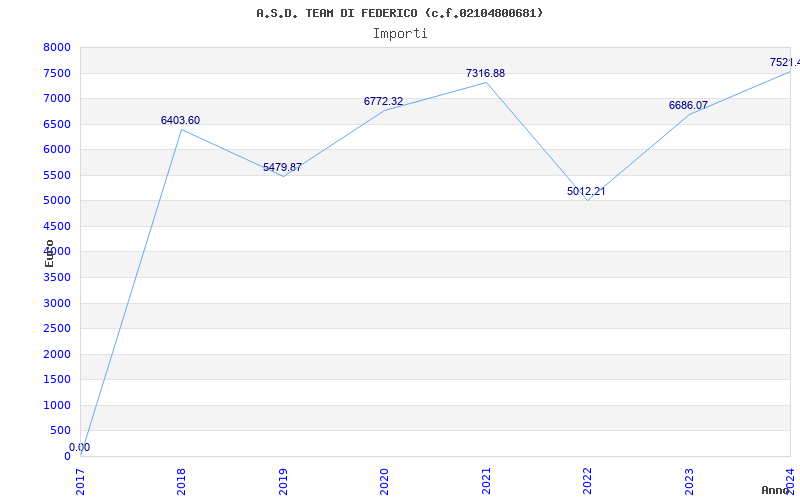Screen dimensions: 800x500
Task: Click the 1000 y-axis tick label
Action: [x=57, y=406]
